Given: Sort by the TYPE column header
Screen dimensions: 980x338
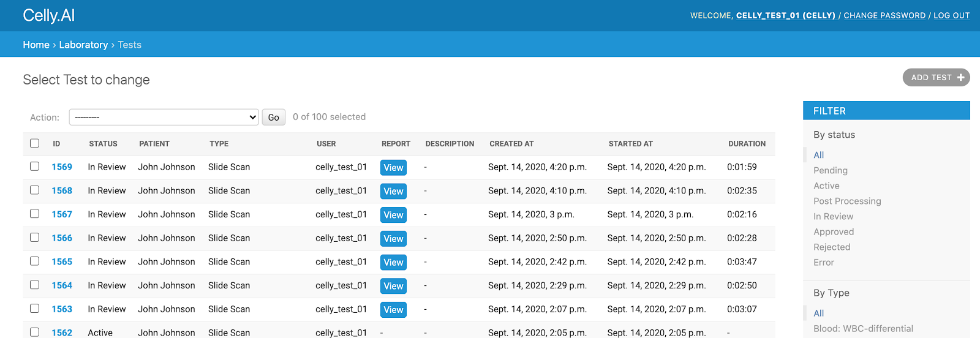Looking at the screenshot, I should click(219, 144).
